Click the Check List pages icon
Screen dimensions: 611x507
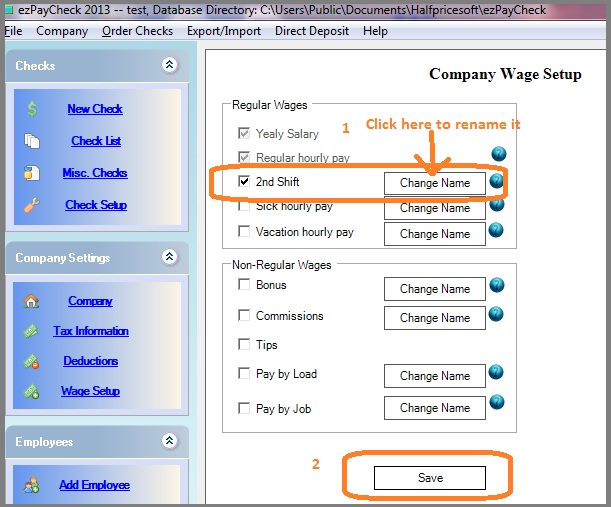32,141
